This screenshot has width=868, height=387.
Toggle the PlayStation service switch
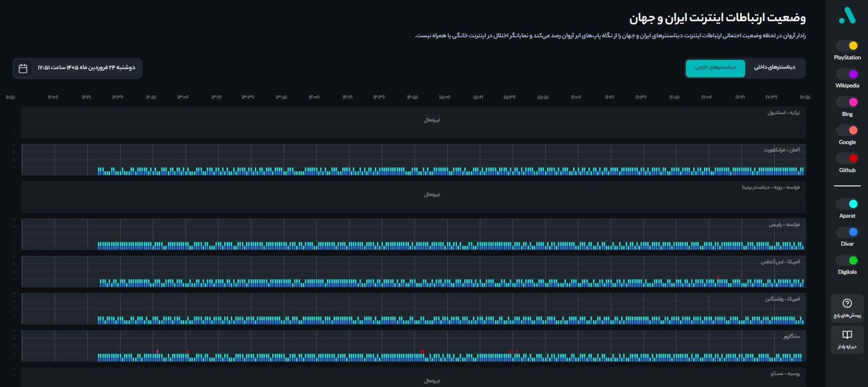tap(847, 46)
